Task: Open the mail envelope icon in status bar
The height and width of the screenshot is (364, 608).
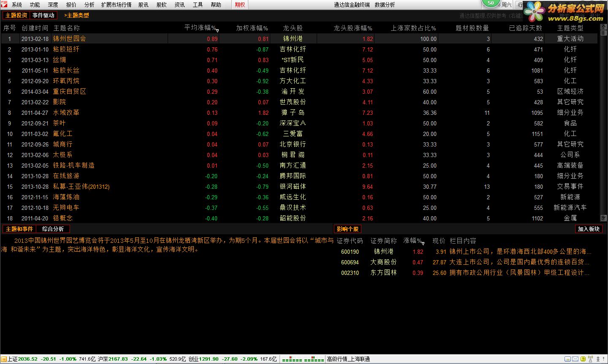Action: pyautogui.click(x=575, y=359)
